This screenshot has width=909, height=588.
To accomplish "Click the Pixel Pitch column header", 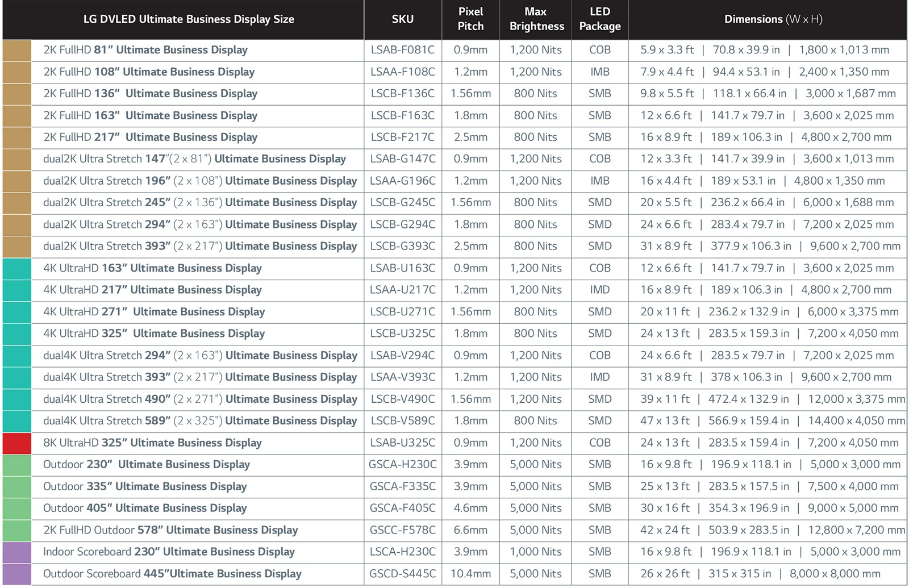I will [470, 19].
